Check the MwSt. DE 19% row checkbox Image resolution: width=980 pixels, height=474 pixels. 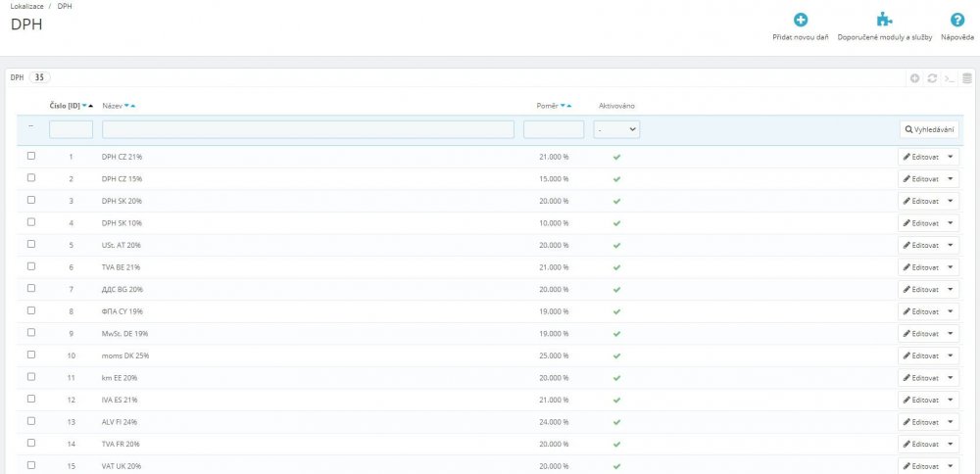[x=31, y=332]
